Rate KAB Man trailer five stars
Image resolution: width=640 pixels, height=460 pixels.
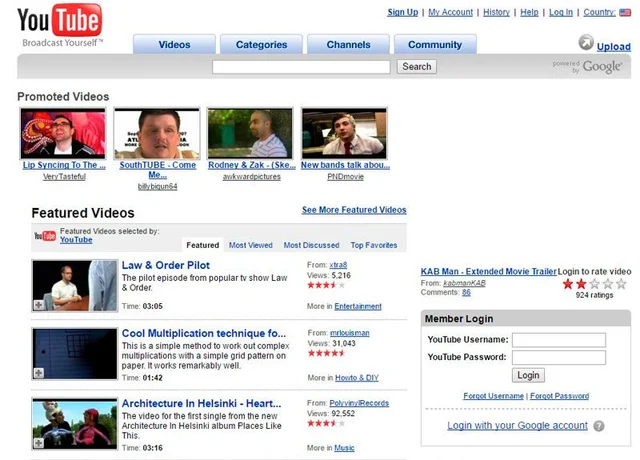pyautogui.click(x=621, y=284)
